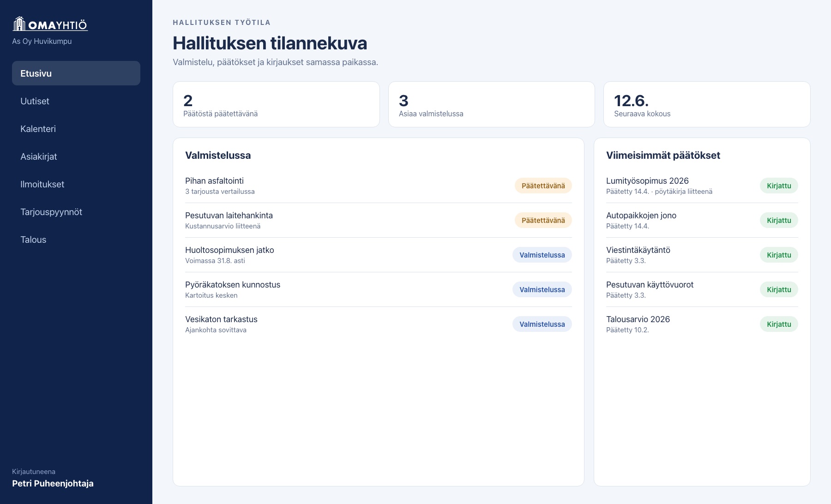The width and height of the screenshot is (831, 504).
Task: Click 'Kustannusarvio liitteenä' subtitle
Action: (x=223, y=226)
